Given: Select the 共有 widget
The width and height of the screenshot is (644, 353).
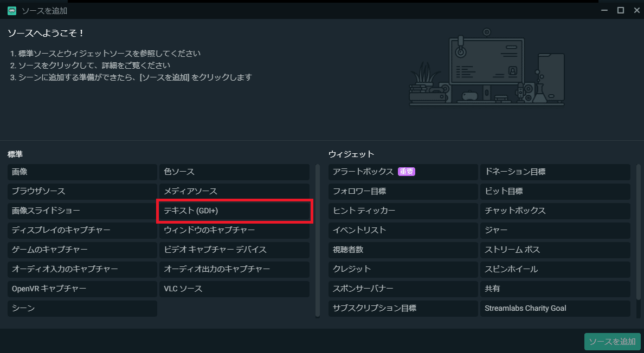Looking at the screenshot, I should [555, 289].
